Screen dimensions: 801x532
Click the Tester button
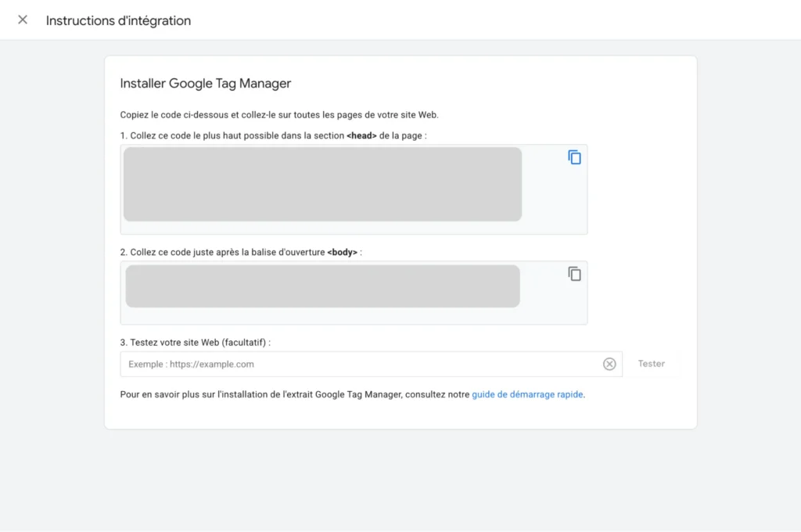click(652, 363)
